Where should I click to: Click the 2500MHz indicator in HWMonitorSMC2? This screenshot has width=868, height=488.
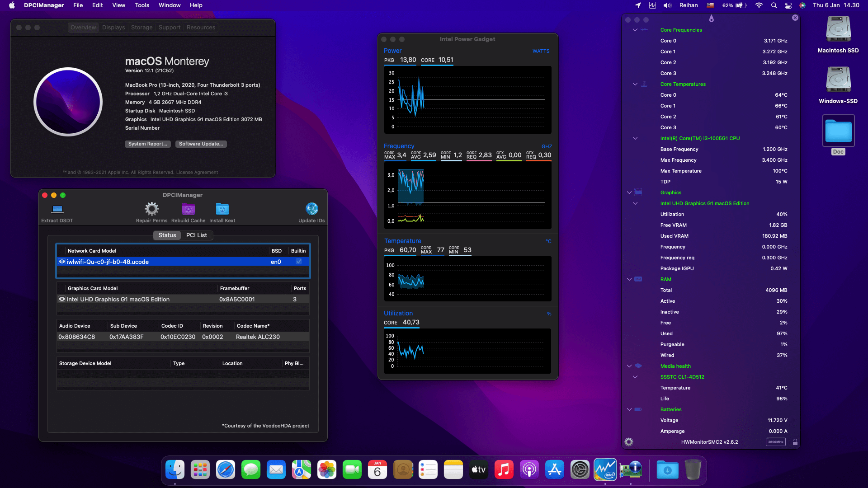(776, 442)
